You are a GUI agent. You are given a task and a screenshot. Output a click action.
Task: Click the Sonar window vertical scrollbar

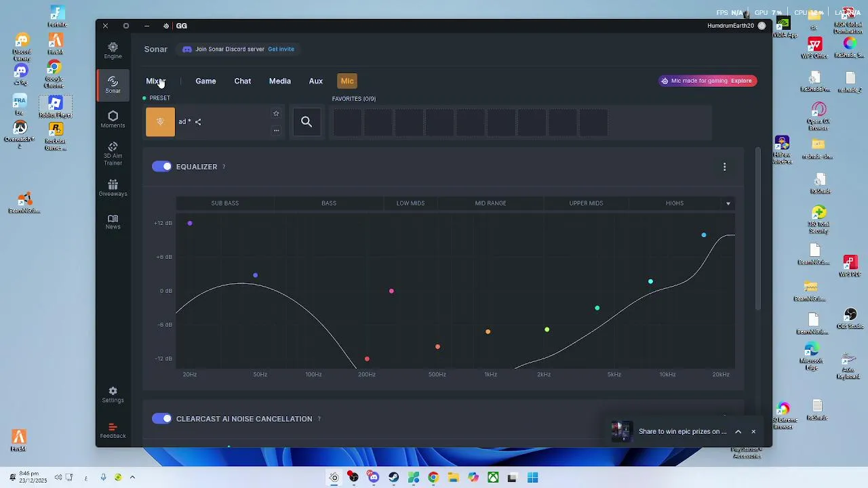(x=759, y=230)
